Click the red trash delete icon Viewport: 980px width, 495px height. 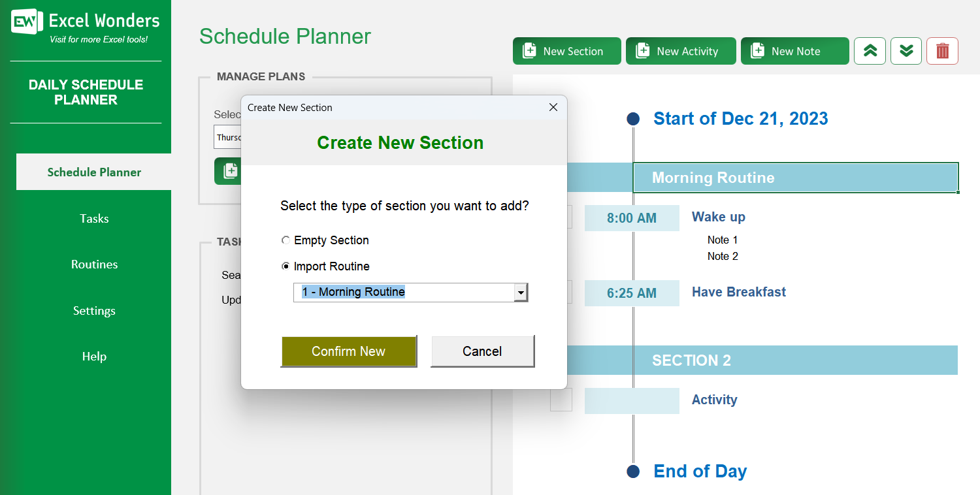point(941,50)
